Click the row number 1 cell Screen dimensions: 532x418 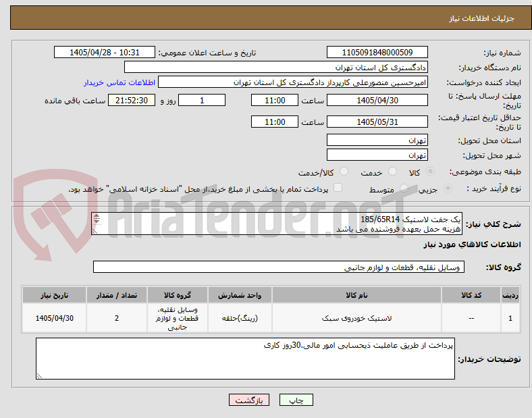point(510,318)
